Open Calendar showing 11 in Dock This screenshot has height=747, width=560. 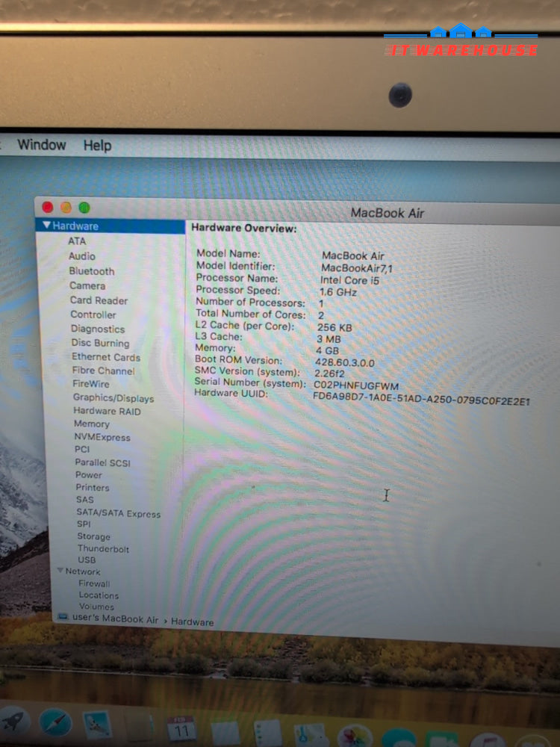(x=181, y=728)
